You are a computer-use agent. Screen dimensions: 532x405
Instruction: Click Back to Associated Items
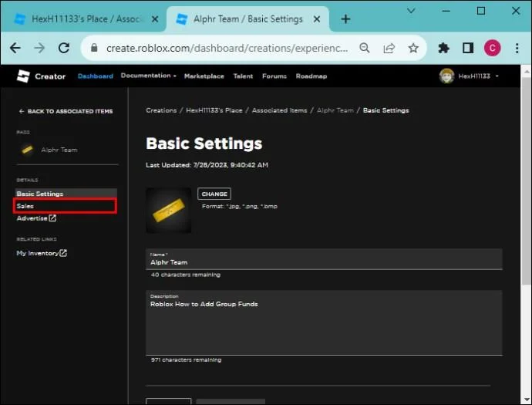[66, 111]
